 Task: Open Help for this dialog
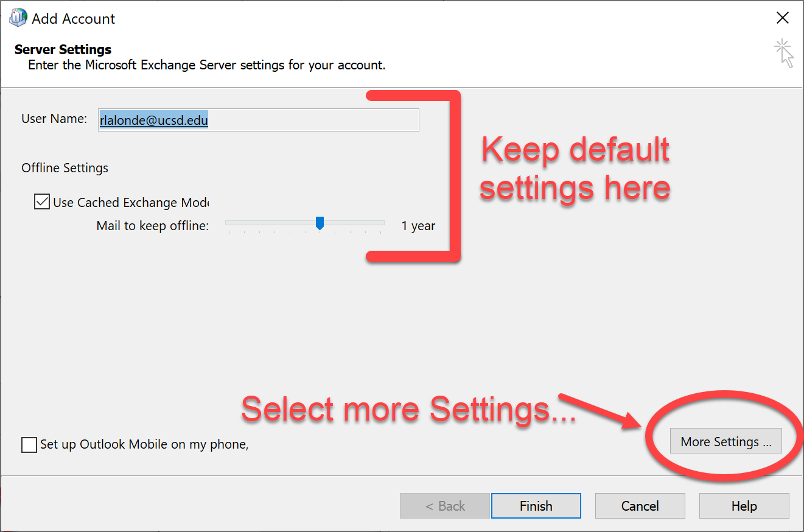pos(744,506)
